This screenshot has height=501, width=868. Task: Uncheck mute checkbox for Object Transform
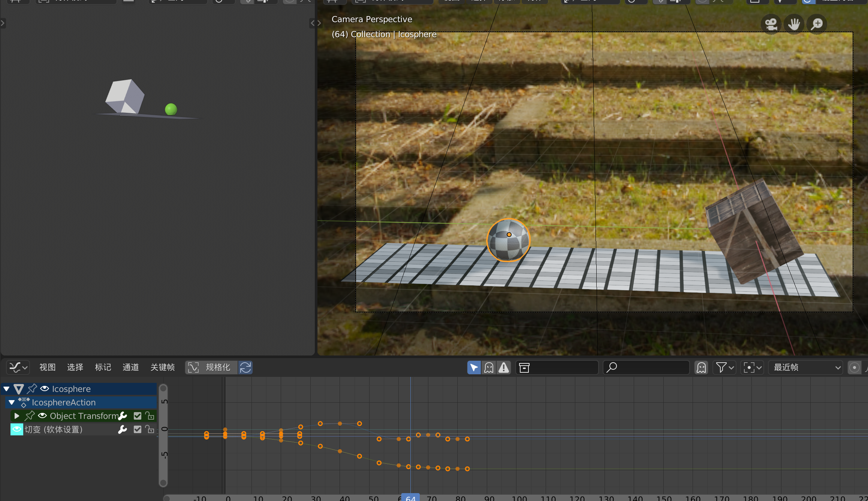pyautogui.click(x=138, y=416)
